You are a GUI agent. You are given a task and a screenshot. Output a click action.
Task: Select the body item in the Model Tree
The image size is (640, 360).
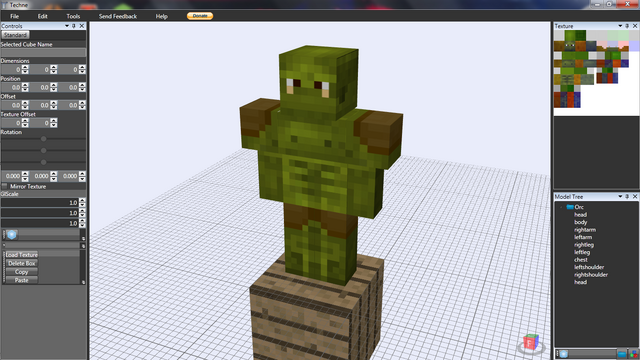[580, 222]
